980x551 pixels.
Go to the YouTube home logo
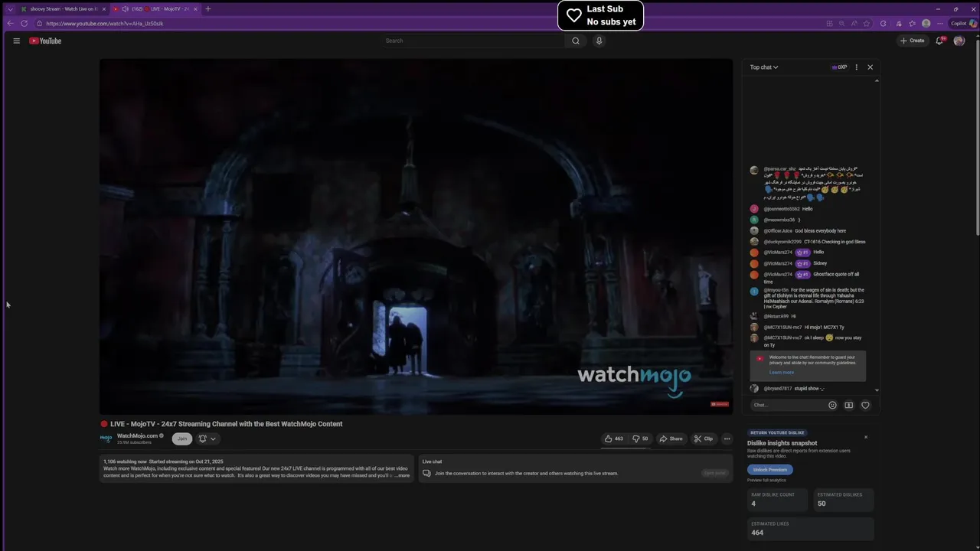45,41
